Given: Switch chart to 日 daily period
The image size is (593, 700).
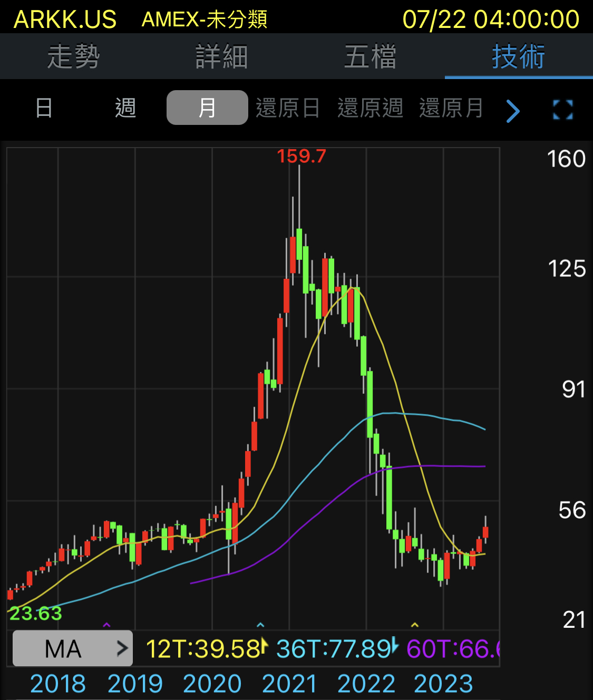Looking at the screenshot, I should 44,108.
